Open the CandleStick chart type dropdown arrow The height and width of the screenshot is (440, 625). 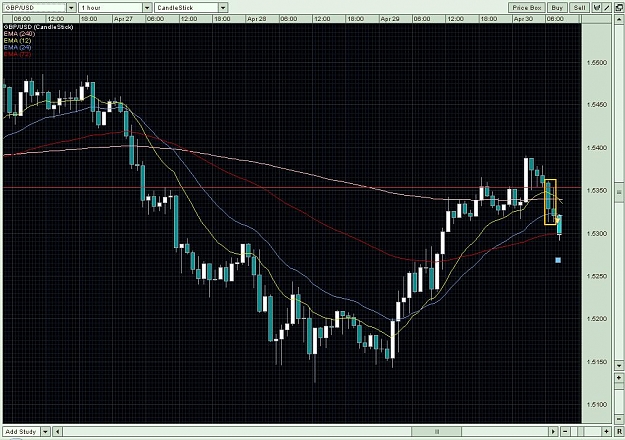[223, 8]
